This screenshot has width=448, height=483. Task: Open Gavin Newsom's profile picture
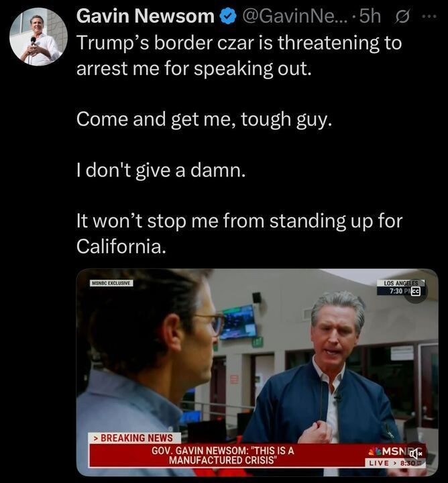(38, 37)
